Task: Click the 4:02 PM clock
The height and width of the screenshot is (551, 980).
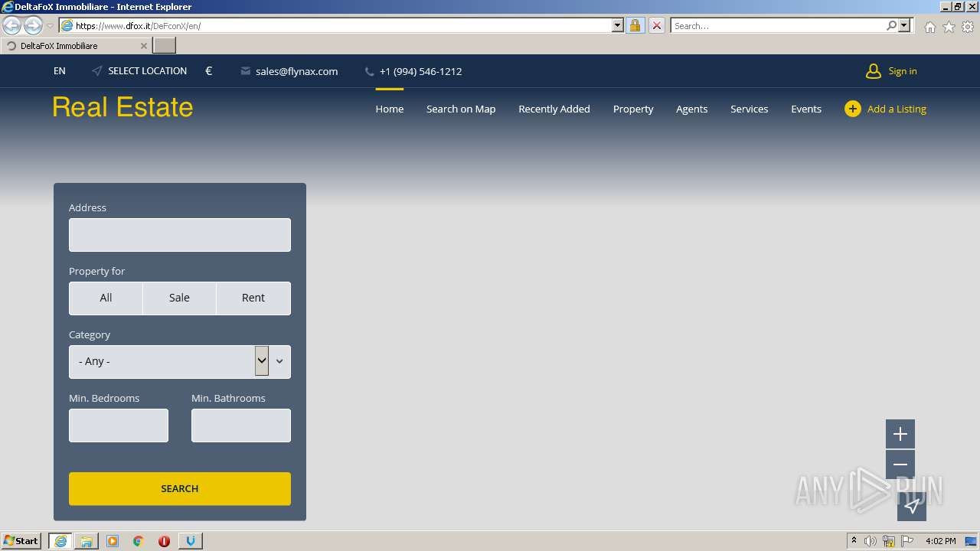Action: (x=940, y=541)
